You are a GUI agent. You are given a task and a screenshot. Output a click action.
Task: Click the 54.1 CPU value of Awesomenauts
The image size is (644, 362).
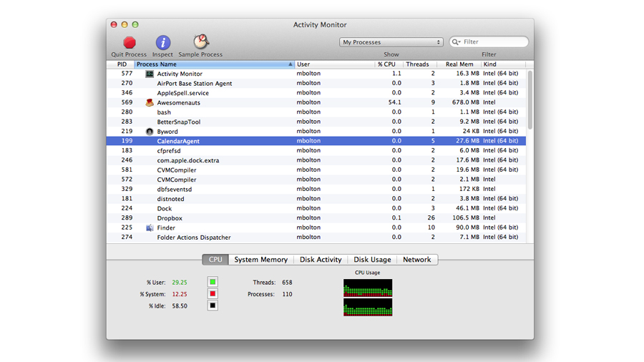(x=395, y=102)
